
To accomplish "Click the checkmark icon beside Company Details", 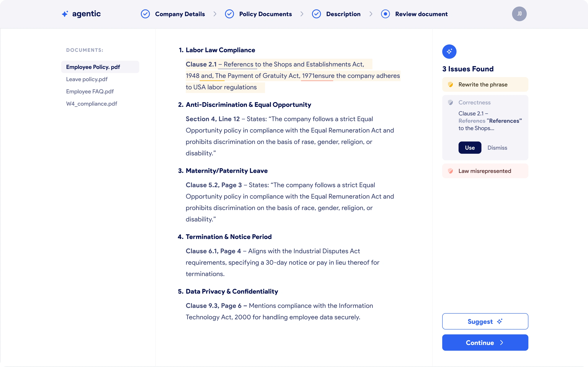I will tap(145, 14).
